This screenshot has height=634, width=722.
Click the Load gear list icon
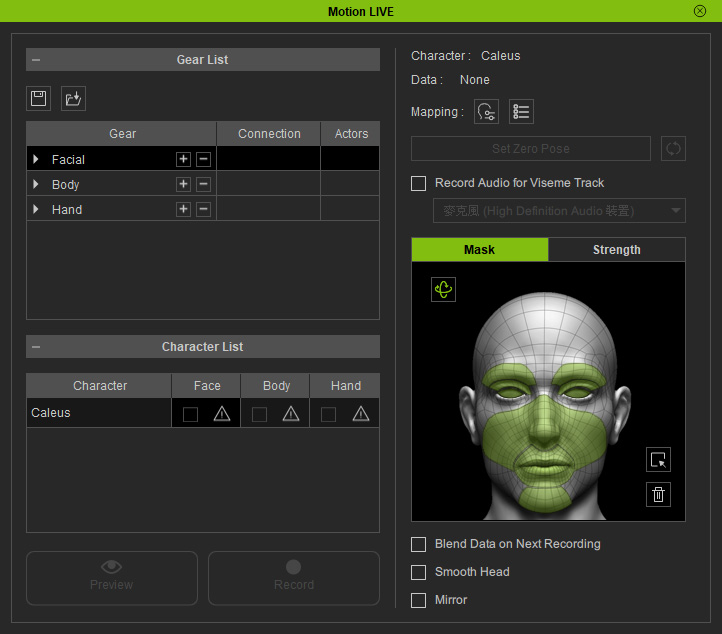[x=73, y=99]
